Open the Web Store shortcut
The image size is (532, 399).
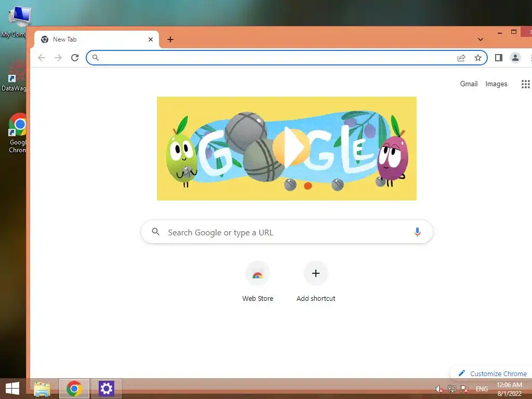[x=258, y=282]
